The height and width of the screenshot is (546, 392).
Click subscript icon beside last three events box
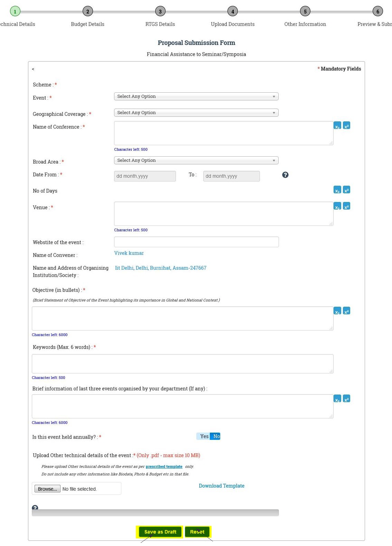(x=337, y=399)
